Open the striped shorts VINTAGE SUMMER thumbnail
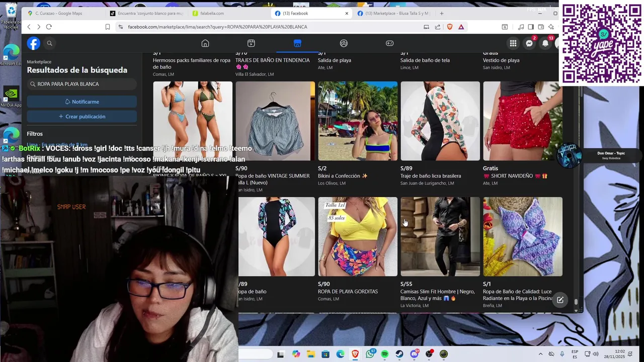This screenshot has width=644, height=362. 275,121
